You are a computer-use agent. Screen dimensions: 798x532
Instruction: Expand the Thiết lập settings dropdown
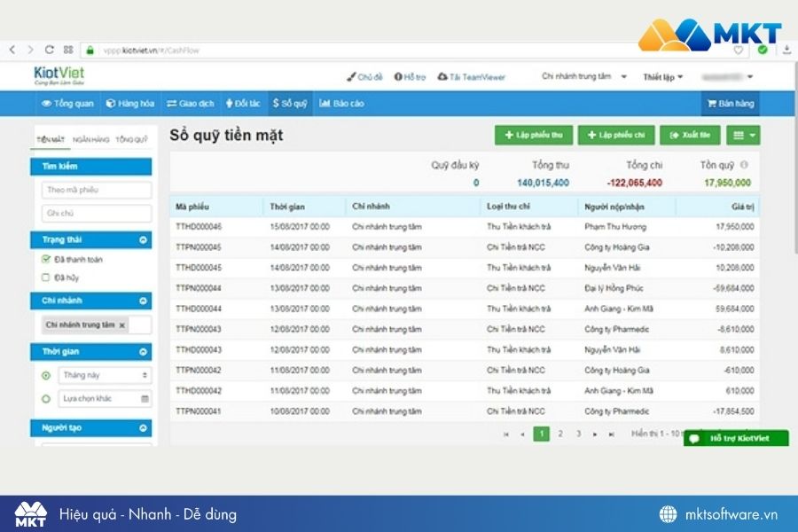(x=662, y=77)
